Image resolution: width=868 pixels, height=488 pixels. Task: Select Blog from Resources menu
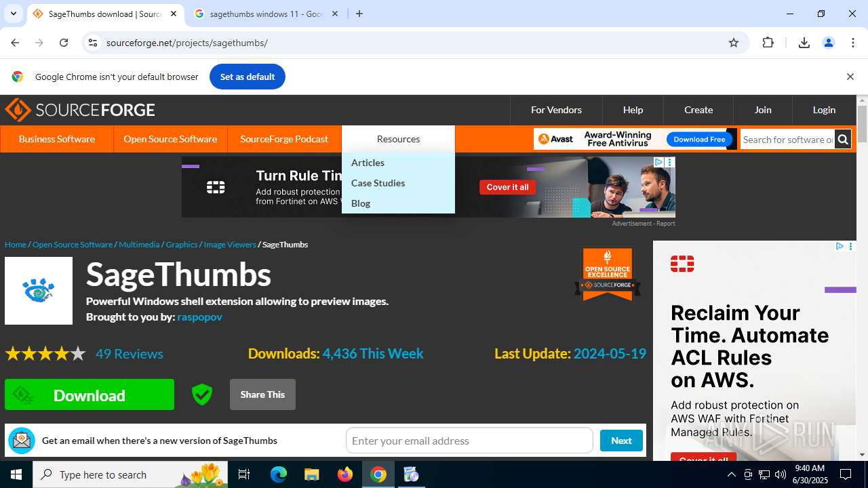point(361,203)
